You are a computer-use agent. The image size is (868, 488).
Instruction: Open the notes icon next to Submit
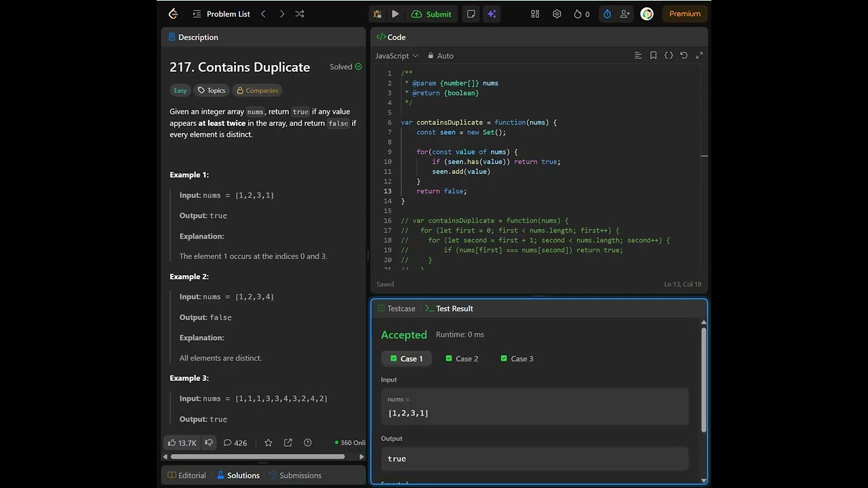471,14
